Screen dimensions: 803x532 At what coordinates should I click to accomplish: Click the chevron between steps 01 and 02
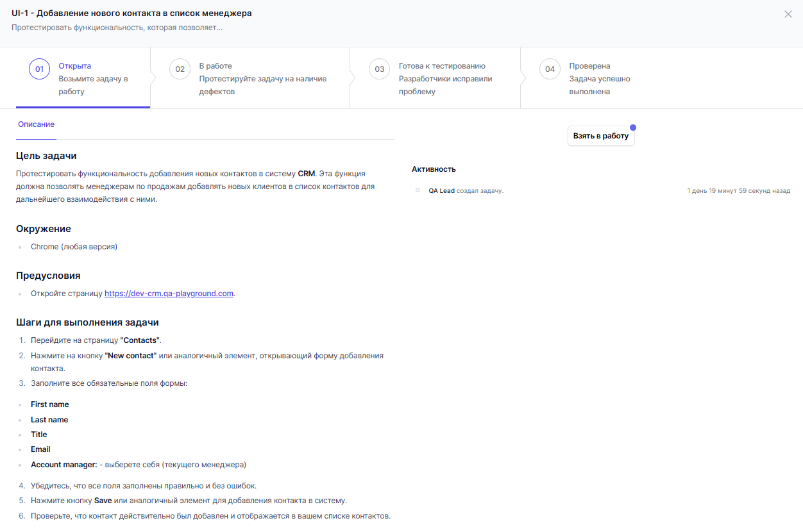152,77
